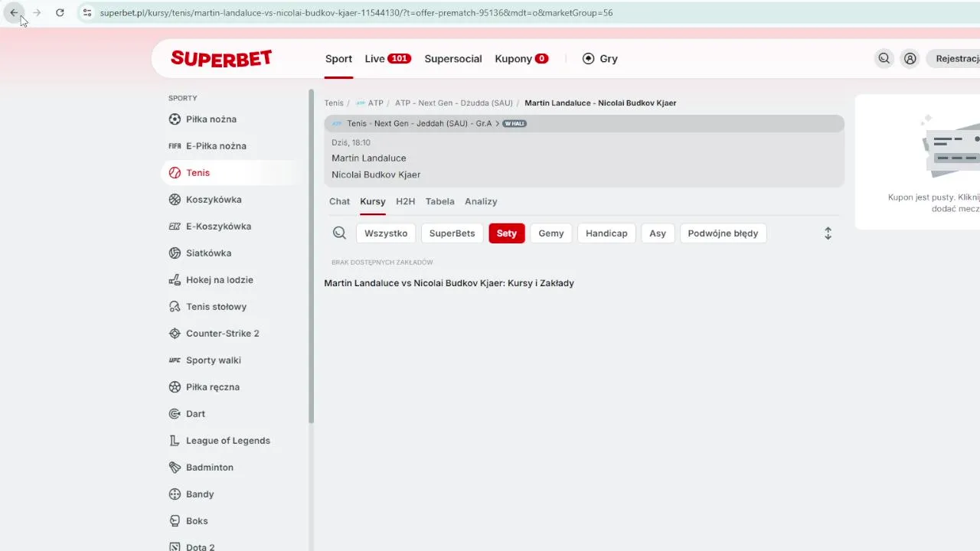Filter markets by Wszystko
Image resolution: width=980 pixels, height=551 pixels.
tap(386, 233)
